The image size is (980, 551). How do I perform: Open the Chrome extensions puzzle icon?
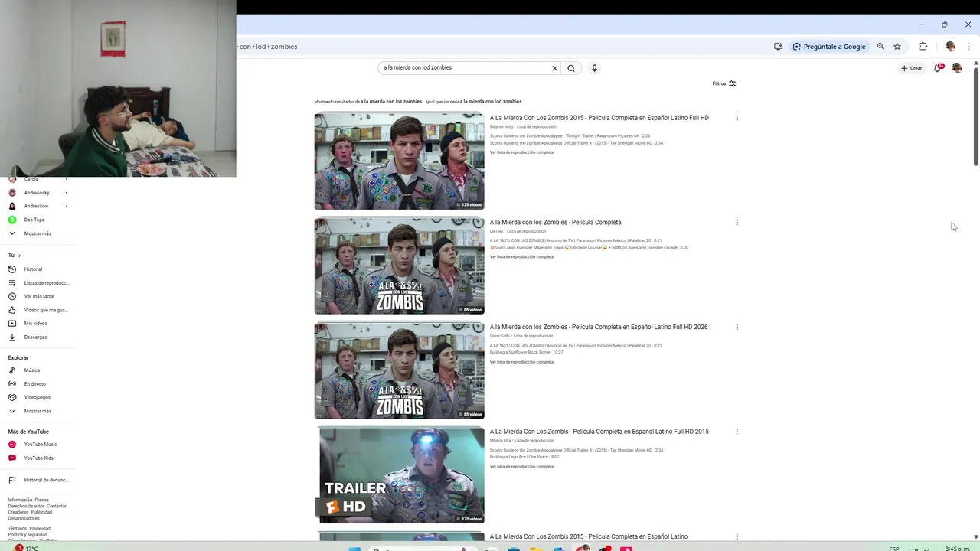point(923,47)
